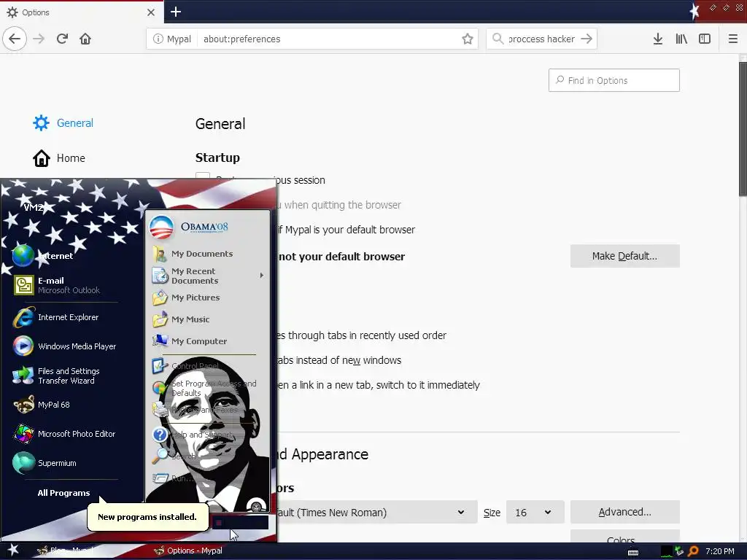This screenshot has width=747, height=560.
Task: Toggle the sidebar panel icon
Action: (705, 39)
